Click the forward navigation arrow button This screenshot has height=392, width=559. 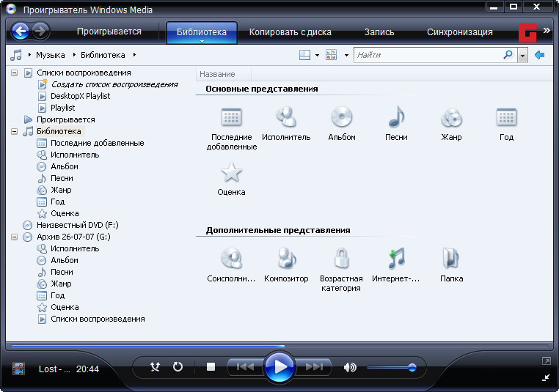[x=40, y=32]
